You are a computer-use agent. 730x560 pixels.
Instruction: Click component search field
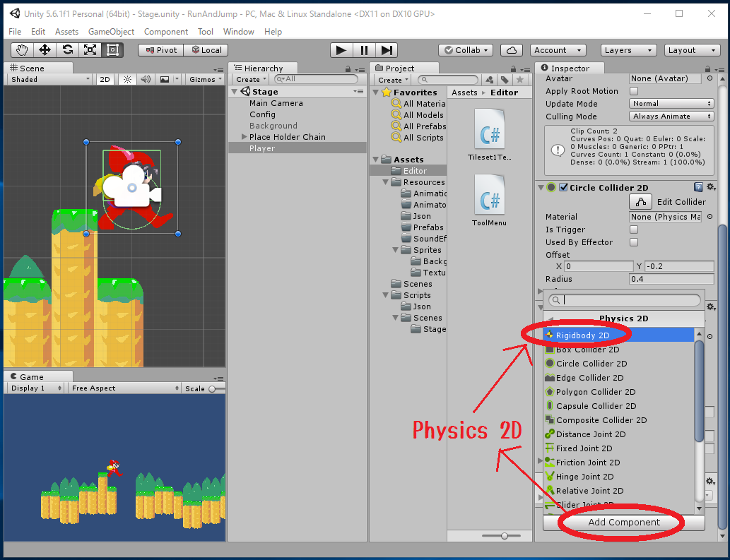click(x=624, y=300)
